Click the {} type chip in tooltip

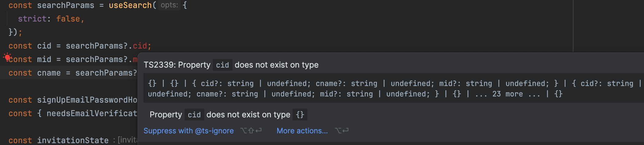pos(300,115)
